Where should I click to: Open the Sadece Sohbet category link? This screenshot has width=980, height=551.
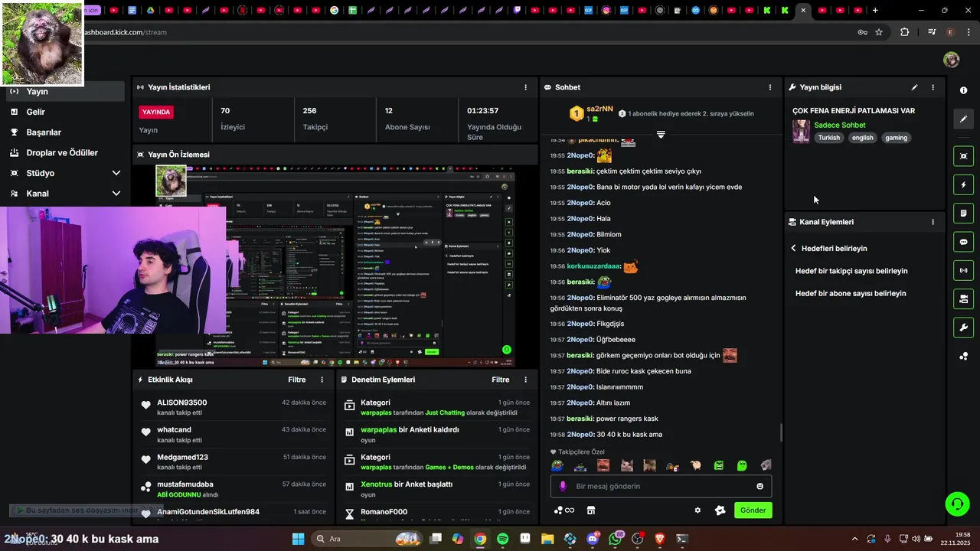tap(840, 125)
